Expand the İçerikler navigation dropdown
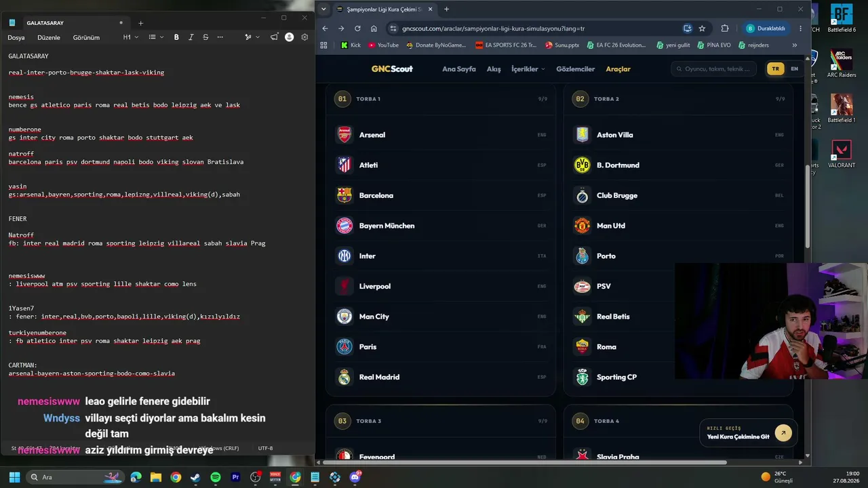 click(528, 69)
